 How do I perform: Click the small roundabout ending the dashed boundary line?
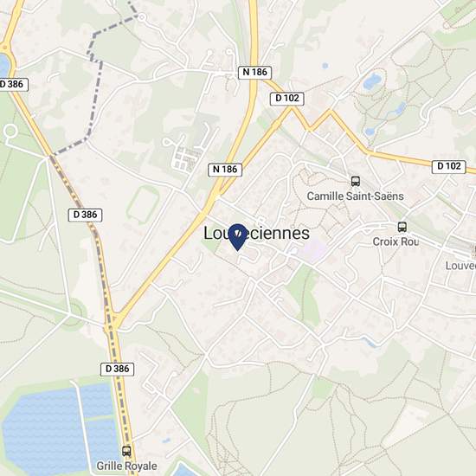click(x=141, y=17)
